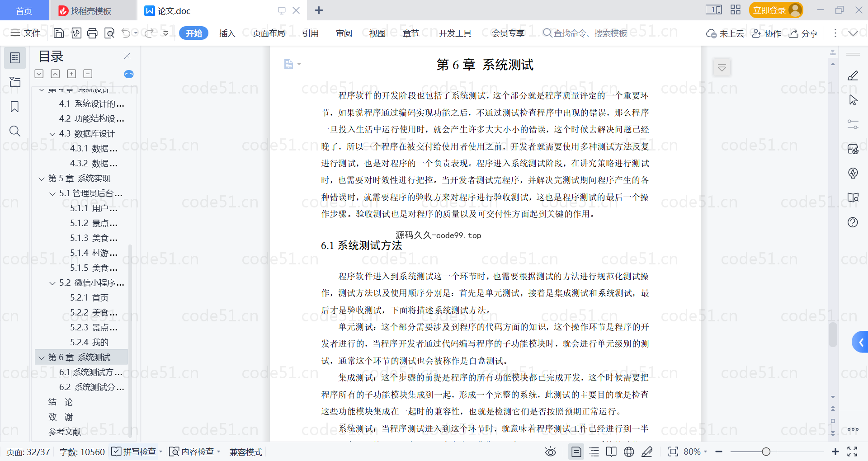
Task: Click the document vertical scrollbar thumb
Action: click(x=833, y=334)
